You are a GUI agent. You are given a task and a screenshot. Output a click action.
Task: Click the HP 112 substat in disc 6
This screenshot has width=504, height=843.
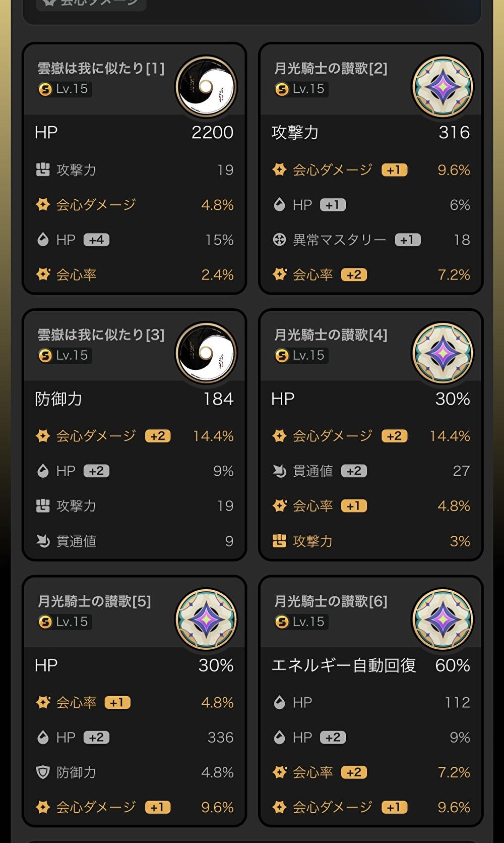point(370,702)
